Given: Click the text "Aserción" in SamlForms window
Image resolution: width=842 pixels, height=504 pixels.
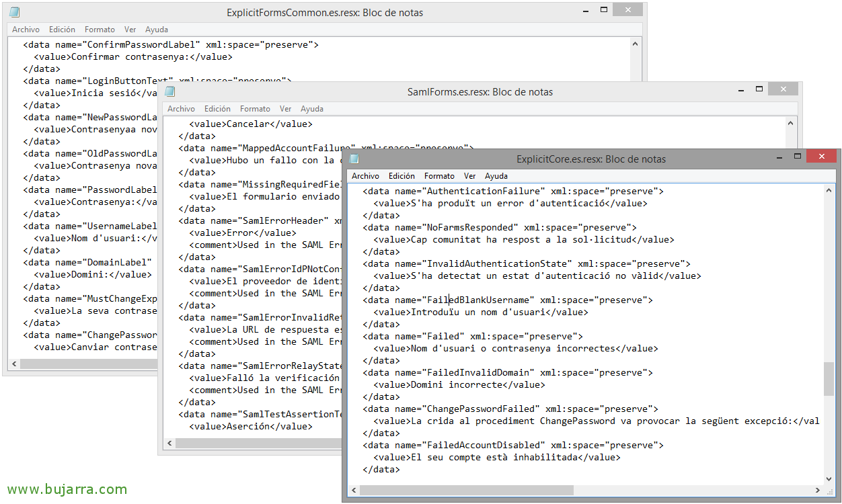Looking at the screenshot, I should coord(247,427).
